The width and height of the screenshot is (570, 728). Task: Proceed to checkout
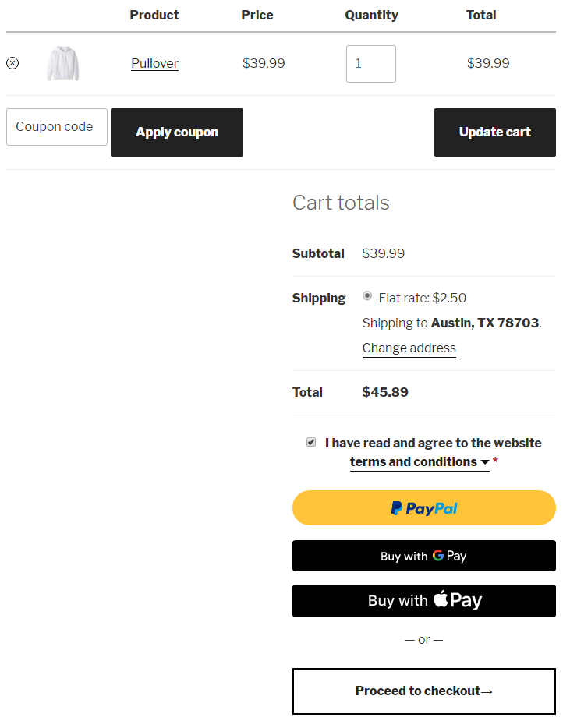pos(423,691)
